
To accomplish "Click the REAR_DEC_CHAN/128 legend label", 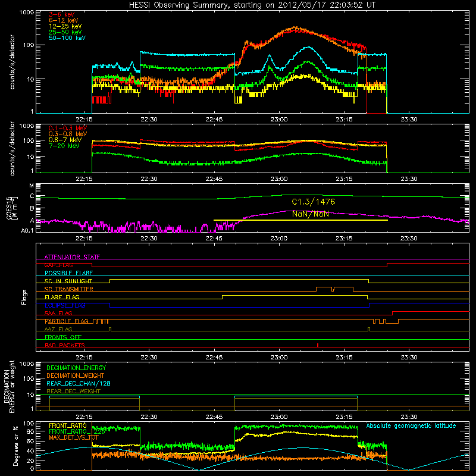I will click(79, 384).
